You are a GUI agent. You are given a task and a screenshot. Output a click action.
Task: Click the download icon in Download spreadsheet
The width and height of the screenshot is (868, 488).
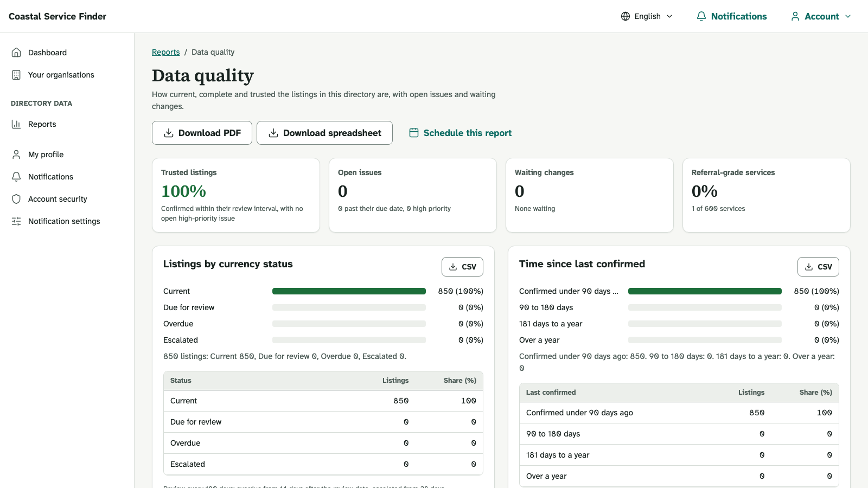coord(273,133)
